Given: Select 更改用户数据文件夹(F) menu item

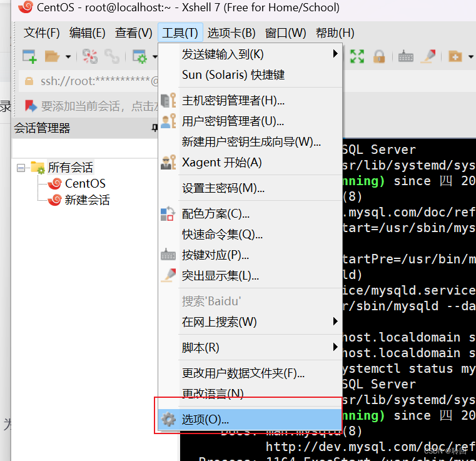Looking at the screenshot, I should 250,373.
